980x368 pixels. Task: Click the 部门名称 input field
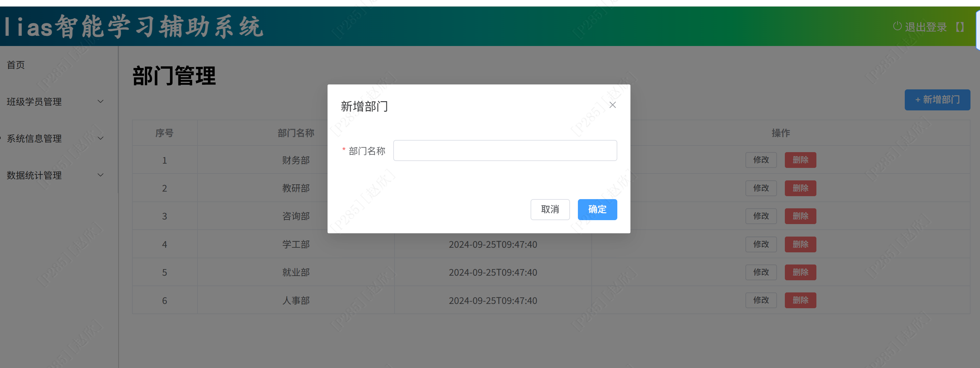click(x=505, y=151)
